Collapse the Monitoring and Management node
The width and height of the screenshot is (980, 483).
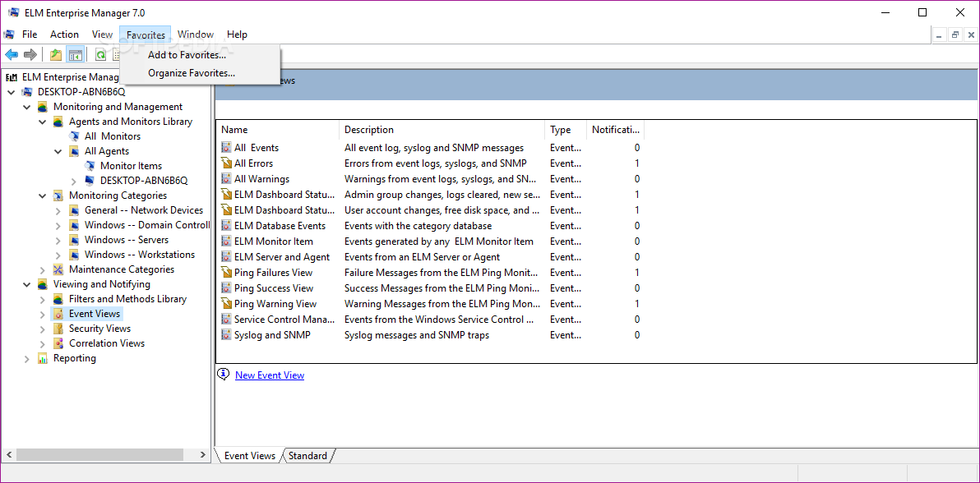tap(27, 107)
